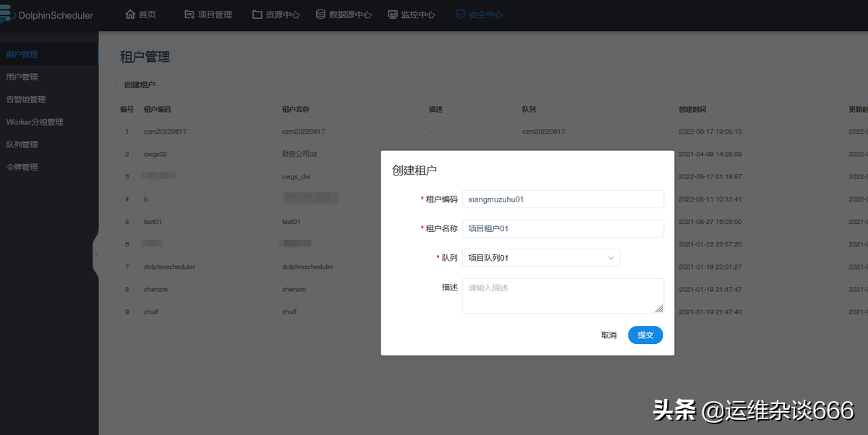Click the security center shield icon

point(460,14)
